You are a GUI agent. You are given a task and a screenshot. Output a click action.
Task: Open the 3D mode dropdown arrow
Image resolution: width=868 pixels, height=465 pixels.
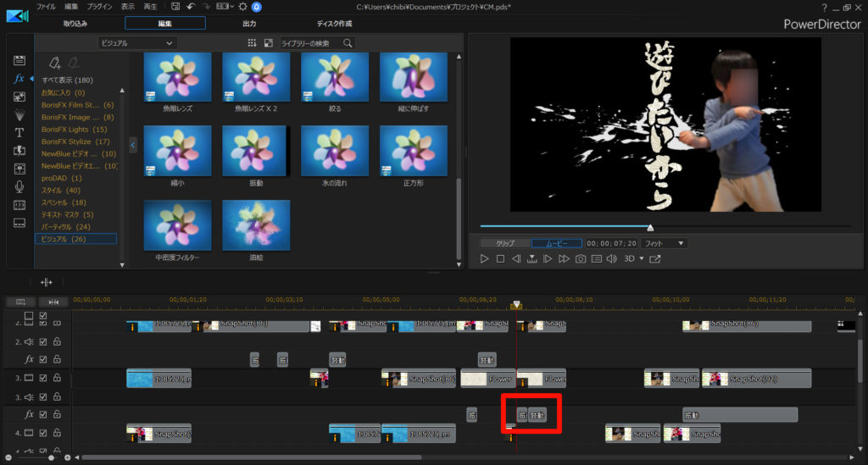(x=643, y=259)
